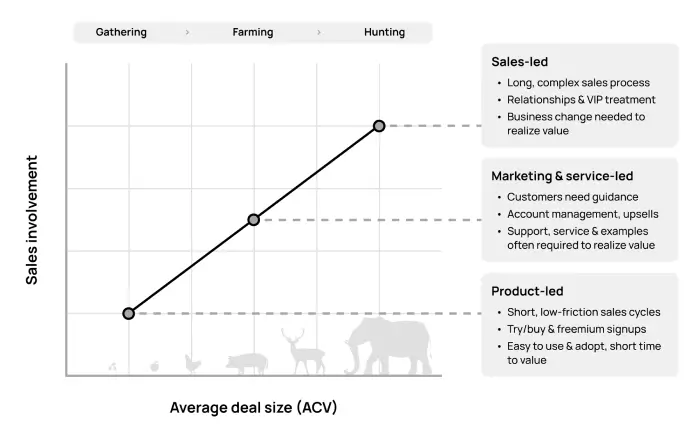700x439 pixels.
Task: Click the "Try/buy & freemium signups" bullet
Action: pos(577,329)
